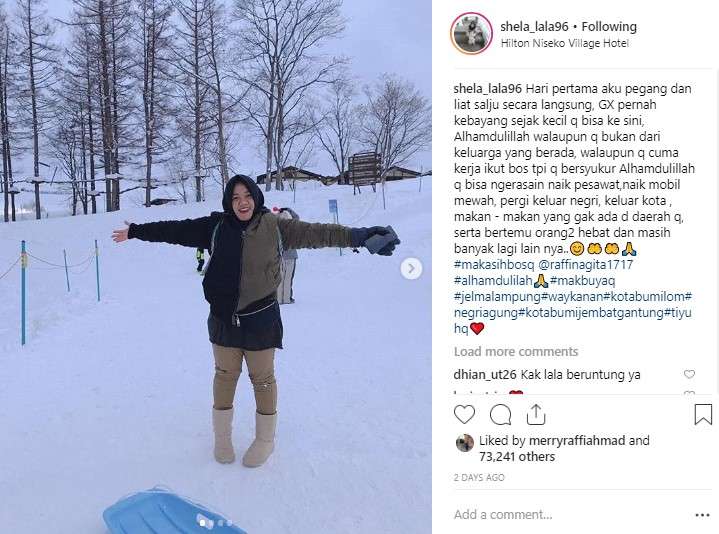Viewport: 719px width, 534px height.
Task: Share the post via the share icon
Action: pyautogui.click(x=536, y=415)
